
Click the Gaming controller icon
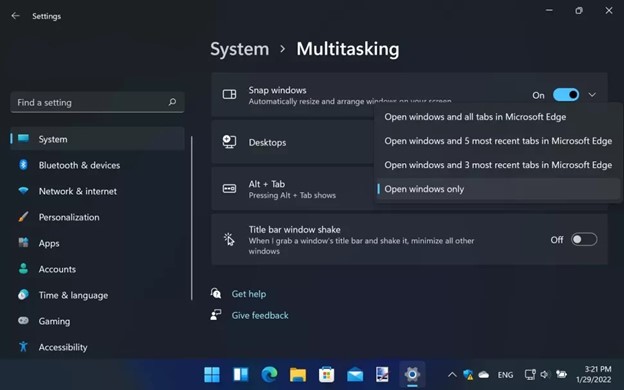pos(23,321)
